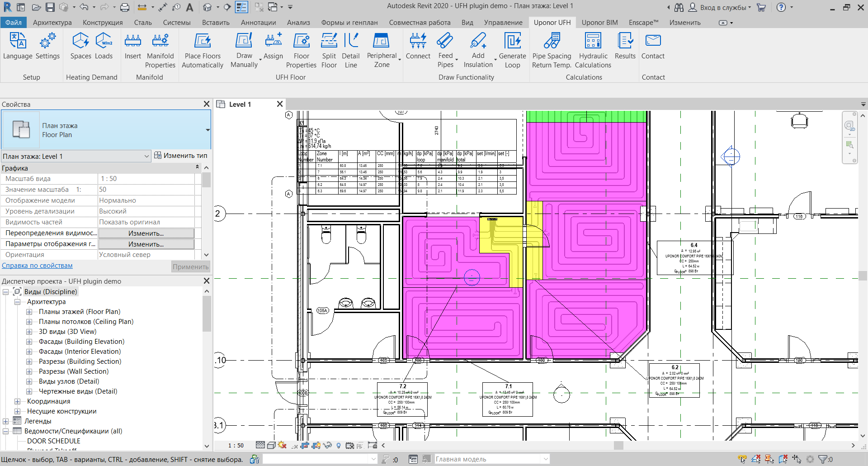Open calculation Results
This screenshot has width=868, height=466.
[625, 46]
